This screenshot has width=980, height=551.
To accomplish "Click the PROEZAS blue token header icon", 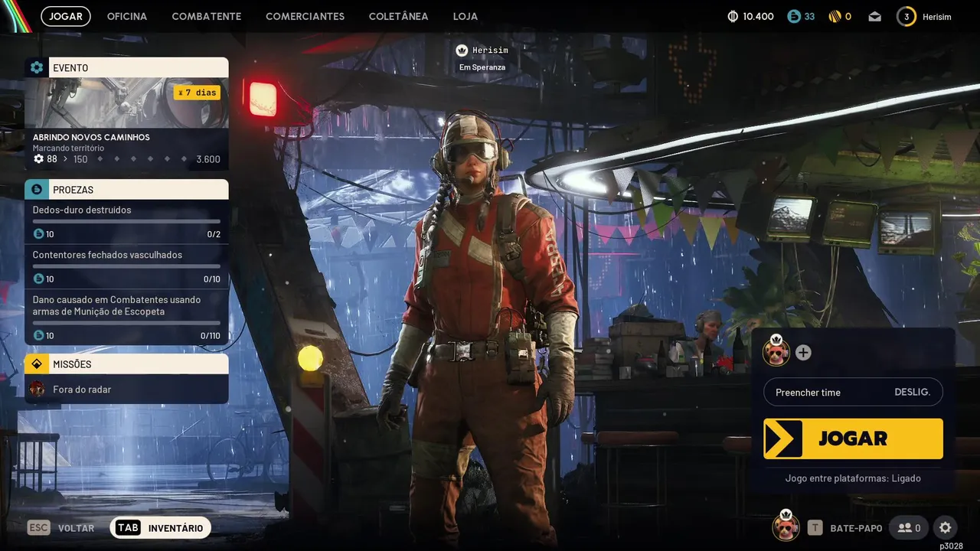I will [36, 189].
